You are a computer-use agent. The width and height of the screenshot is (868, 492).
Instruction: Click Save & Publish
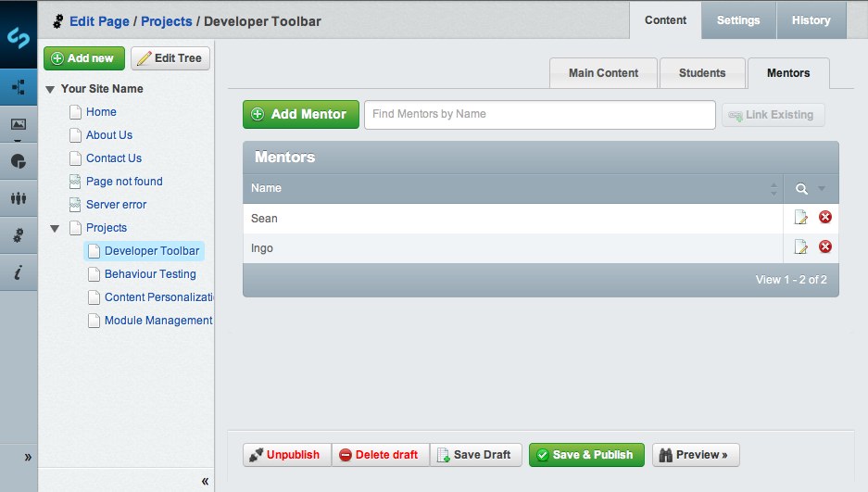pyautogui.click(x=586, y=455)
